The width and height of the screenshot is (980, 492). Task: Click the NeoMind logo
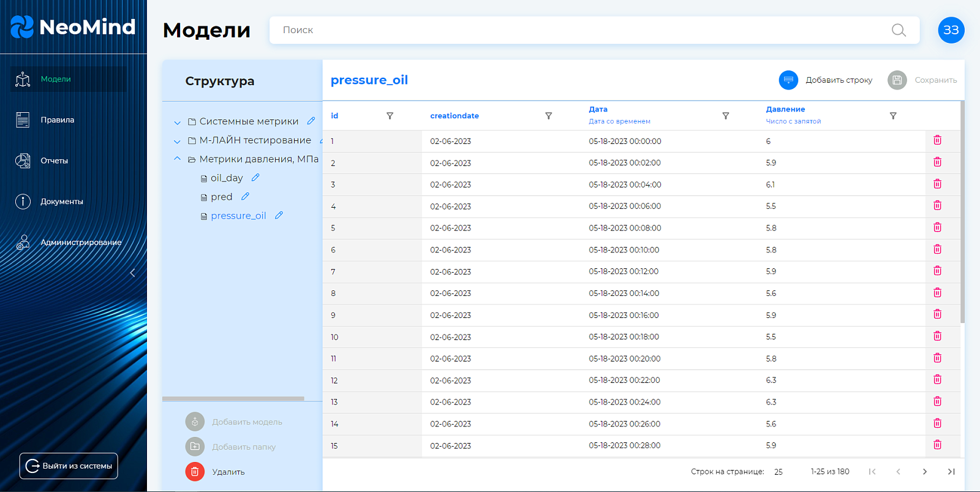point(73,27)
